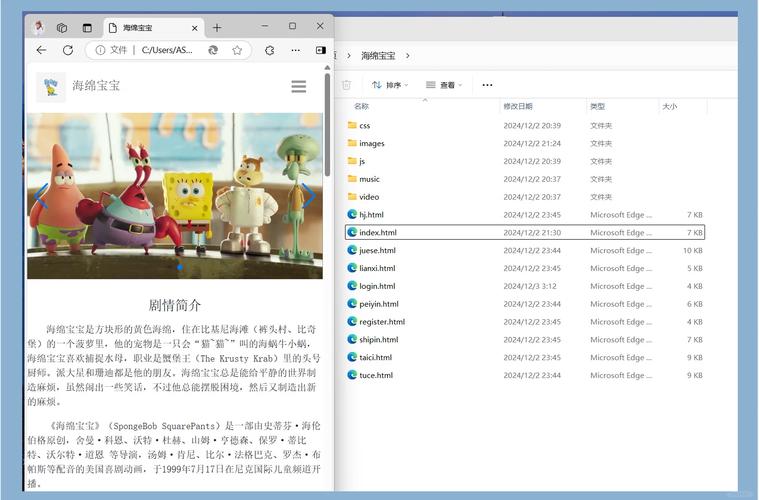
Task: Click the 海绵宝宝 site title text
Action: point(96,86)
